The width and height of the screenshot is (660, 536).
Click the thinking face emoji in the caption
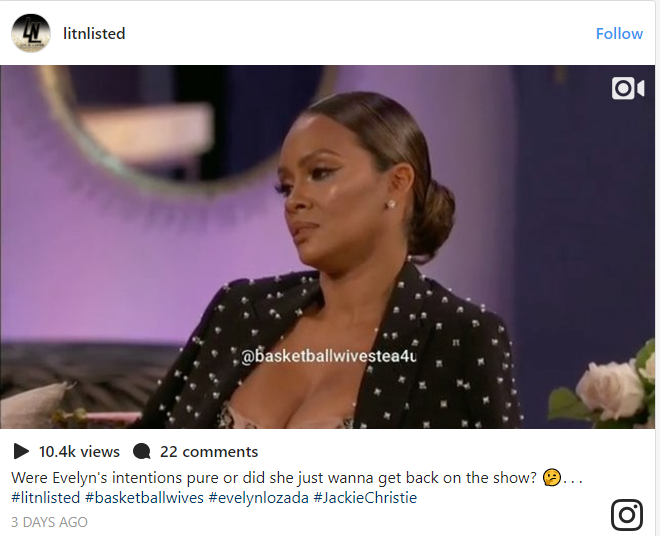coord(551,477)
